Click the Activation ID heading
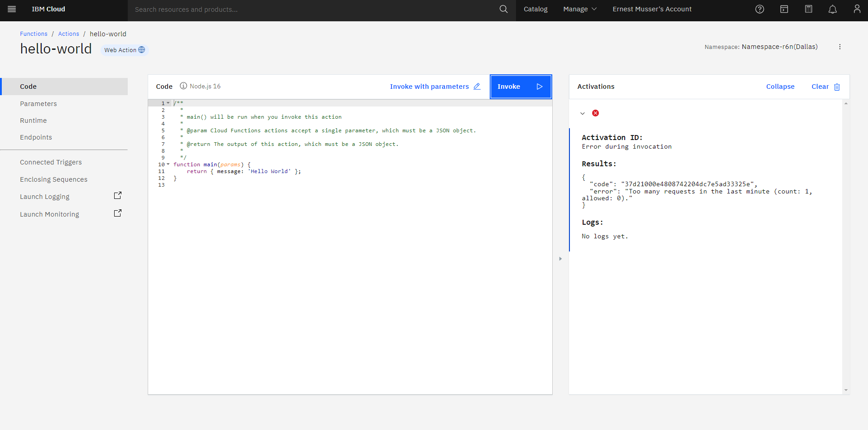This screenshot has height=430, width=868. tap(612, 137)
